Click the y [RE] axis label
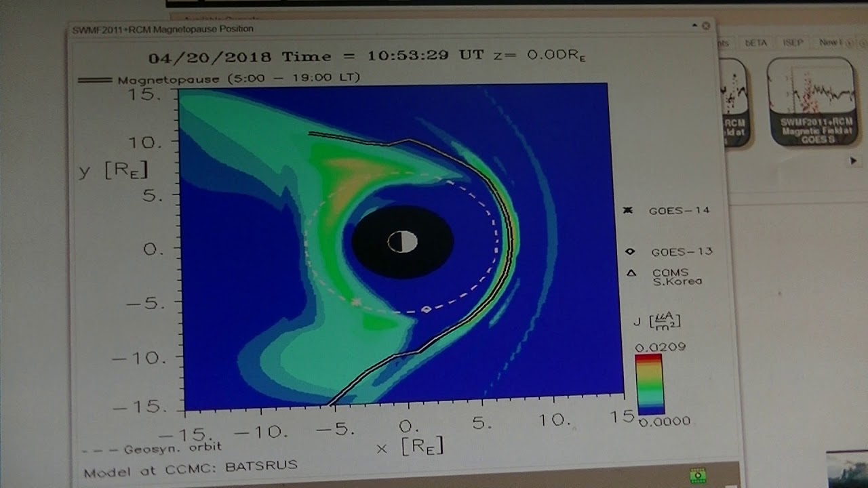This screenshot has width=868, height=488. pyautogui.click(x=113, y=170)
